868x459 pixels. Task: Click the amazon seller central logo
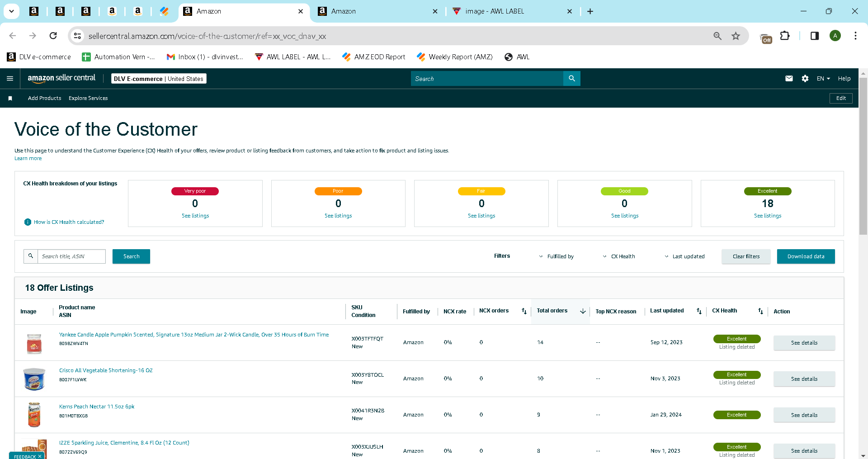coord(61,78)
